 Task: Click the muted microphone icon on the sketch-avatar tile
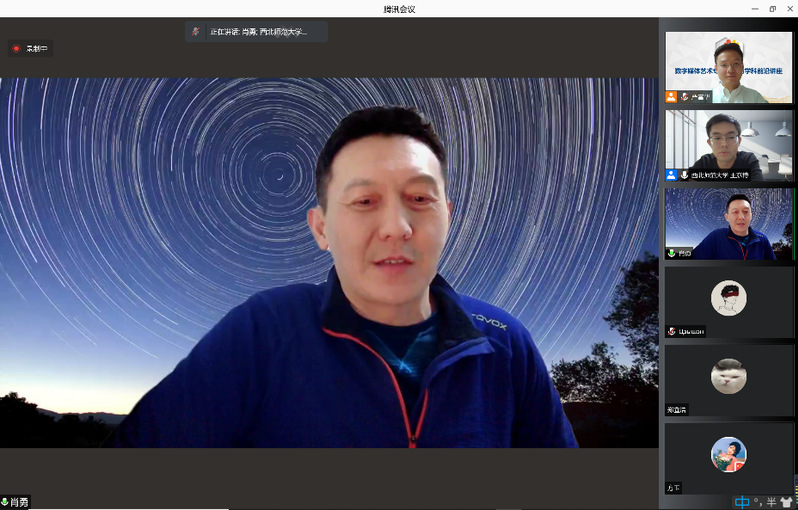coord(671,331)
